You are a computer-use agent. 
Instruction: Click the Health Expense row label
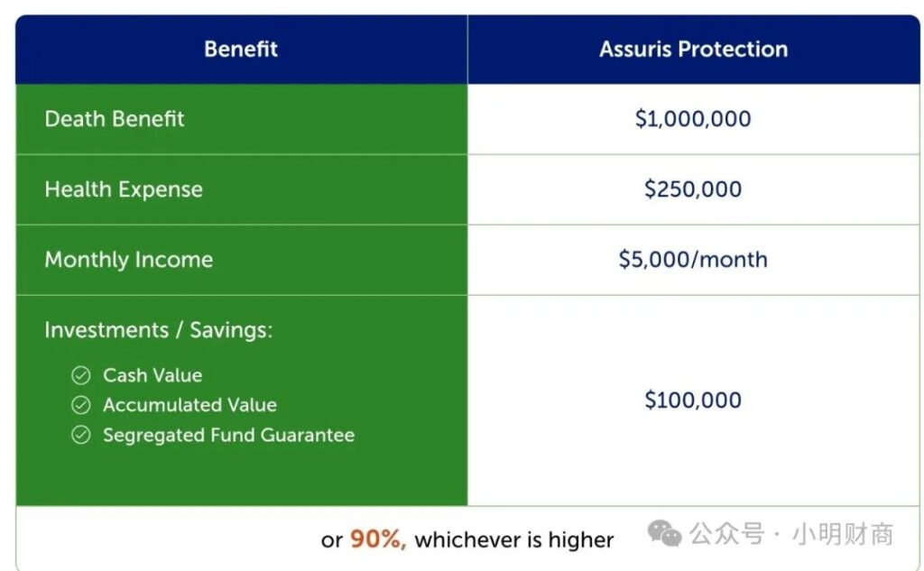pos(124,189)
